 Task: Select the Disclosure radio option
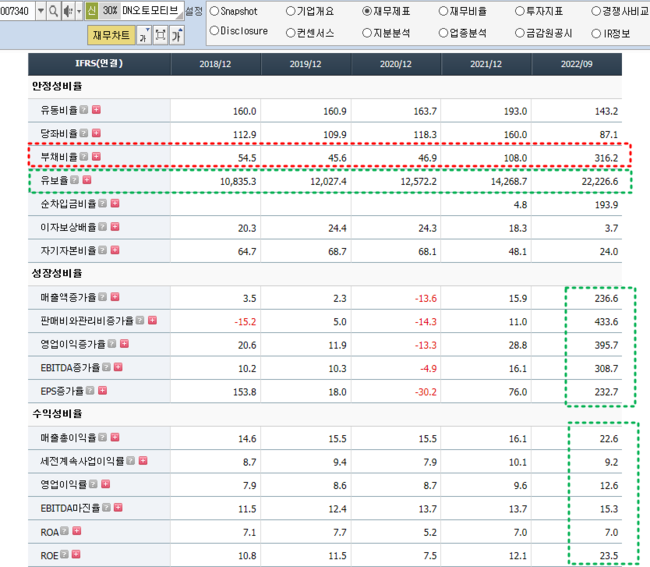click(x=214, y=31)
